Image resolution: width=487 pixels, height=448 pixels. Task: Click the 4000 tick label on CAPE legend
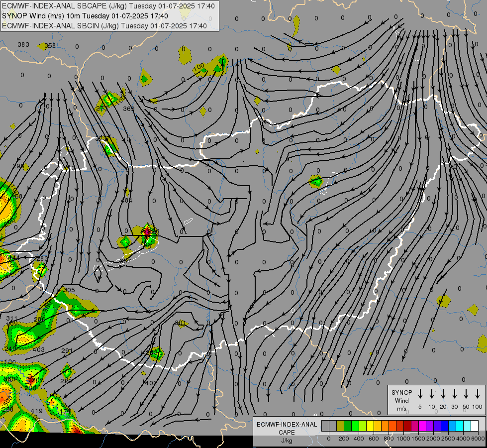click(463, 439)
